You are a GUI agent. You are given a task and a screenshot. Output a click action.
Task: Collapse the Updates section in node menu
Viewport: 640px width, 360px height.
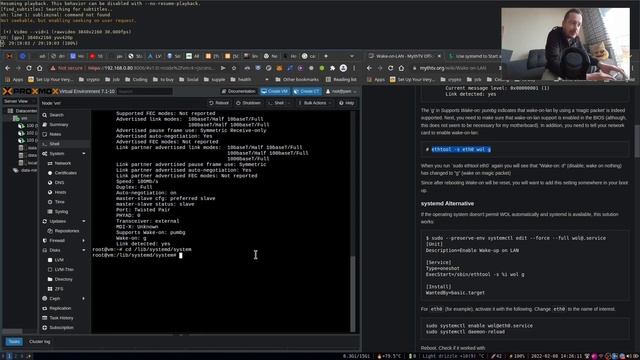[84, 221]
